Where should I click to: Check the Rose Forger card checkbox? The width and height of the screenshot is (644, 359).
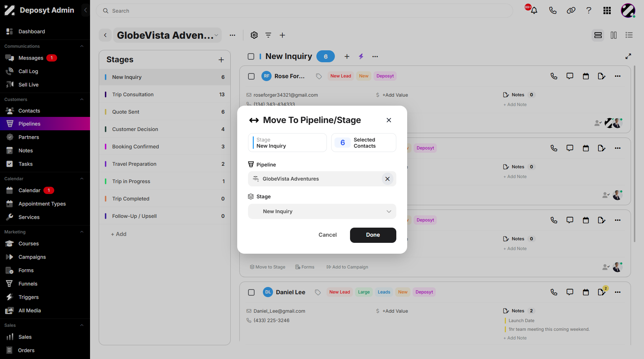click(x=251, y=76)
